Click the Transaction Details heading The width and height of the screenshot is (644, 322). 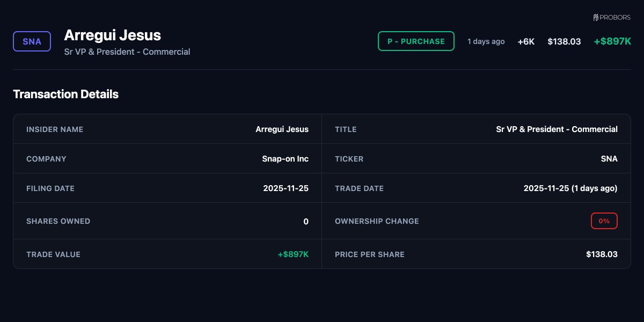(65, 94)
